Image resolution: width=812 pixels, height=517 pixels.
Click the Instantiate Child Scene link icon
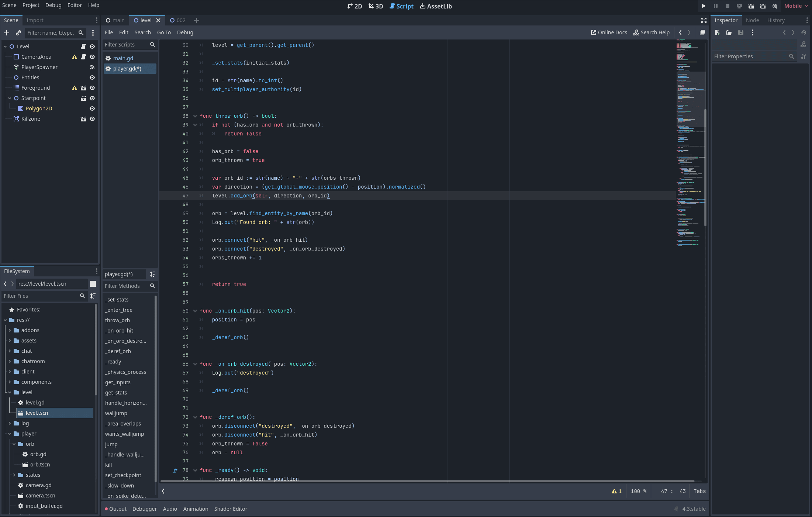point(18,33)
